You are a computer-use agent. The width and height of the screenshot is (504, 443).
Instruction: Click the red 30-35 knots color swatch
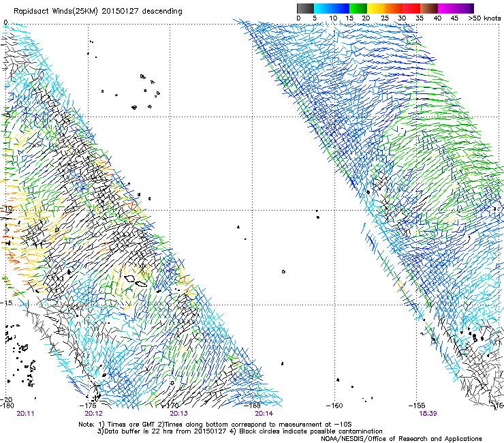(411, 8)
